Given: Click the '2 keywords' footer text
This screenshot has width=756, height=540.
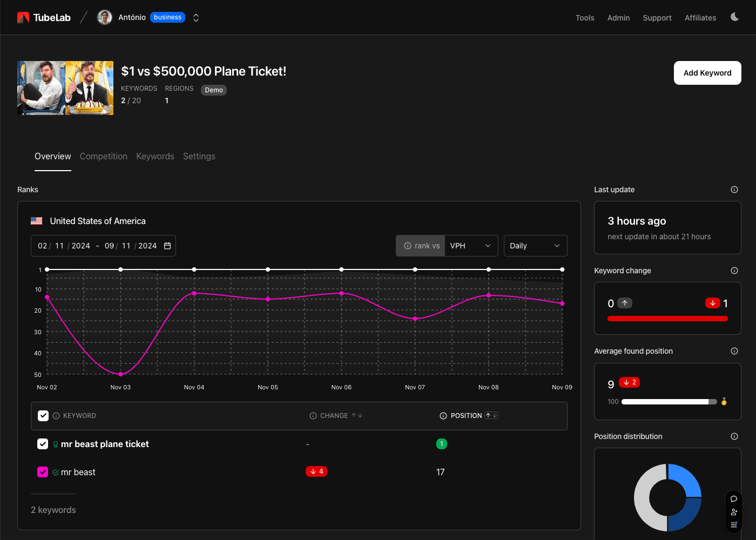Looking at the screenshot, I should point(53,510).
